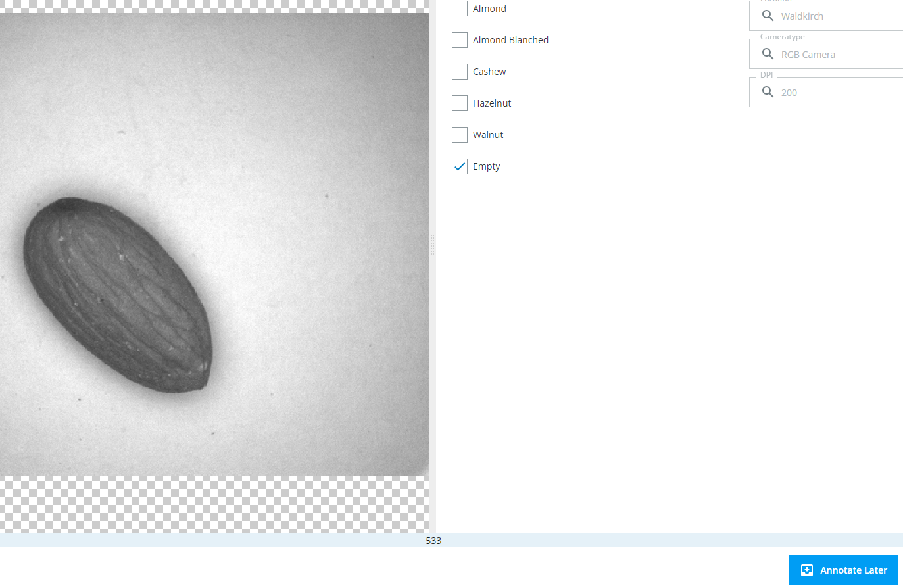Click the progress bar showing 533
This screenshot has width=903, height=588.
433,541
